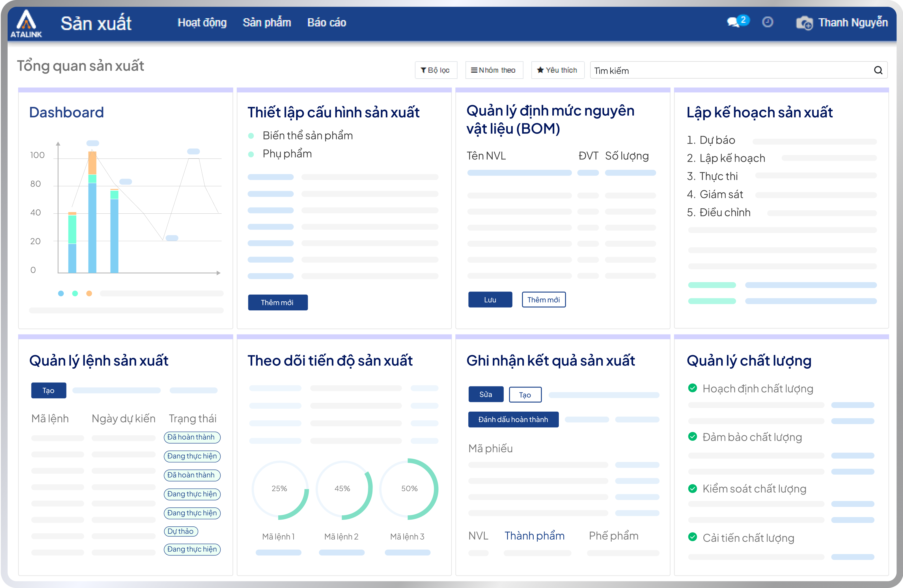Open the Yêu thích favorites dropdown
This screenshot has height=588, width=903.
tap(557, 70)
